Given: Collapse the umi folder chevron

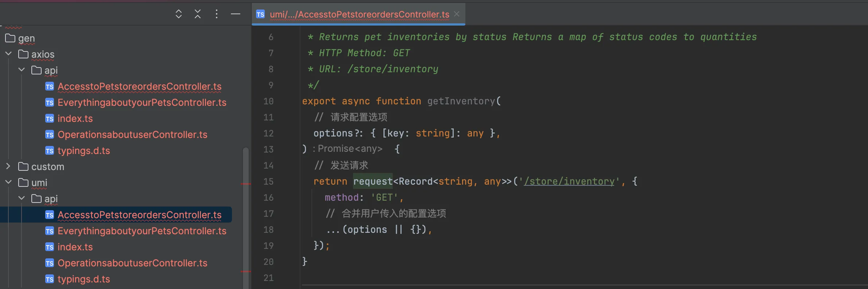Looking at the screenshot, I should 9,182.
